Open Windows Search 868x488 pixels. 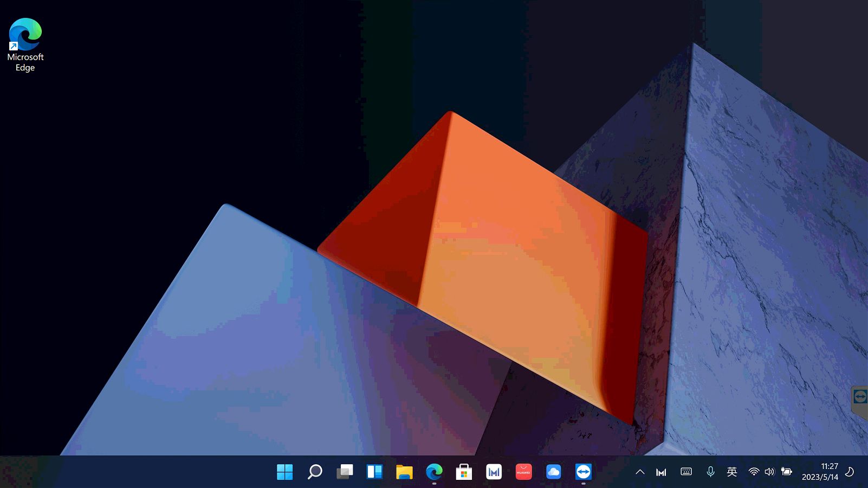pyautogui.click(x=314, y=472)
